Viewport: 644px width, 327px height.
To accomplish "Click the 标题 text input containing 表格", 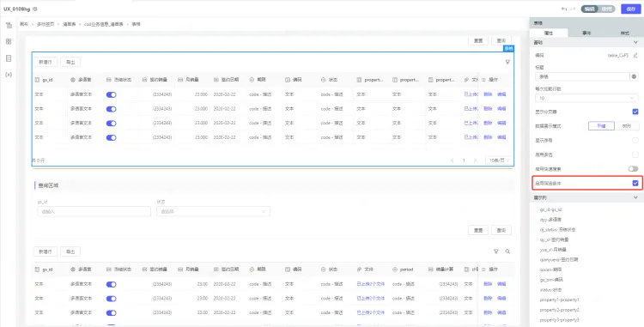I will click(582, 76).
